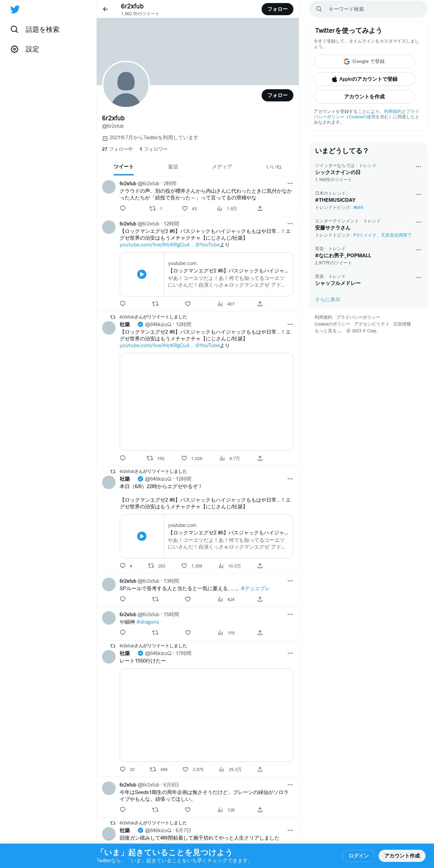Go back using the arrow icon
Image resolution: width=434 pixels, height=868 pixels.
click(105, 9)
